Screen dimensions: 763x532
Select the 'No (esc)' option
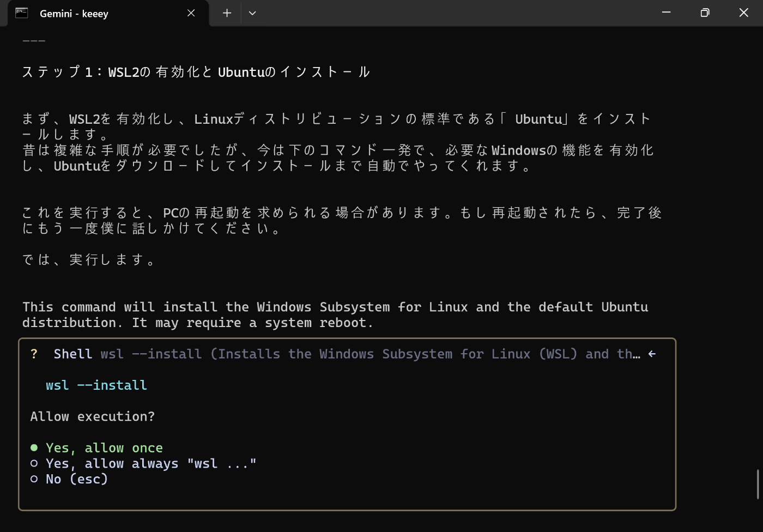(69, 479)
